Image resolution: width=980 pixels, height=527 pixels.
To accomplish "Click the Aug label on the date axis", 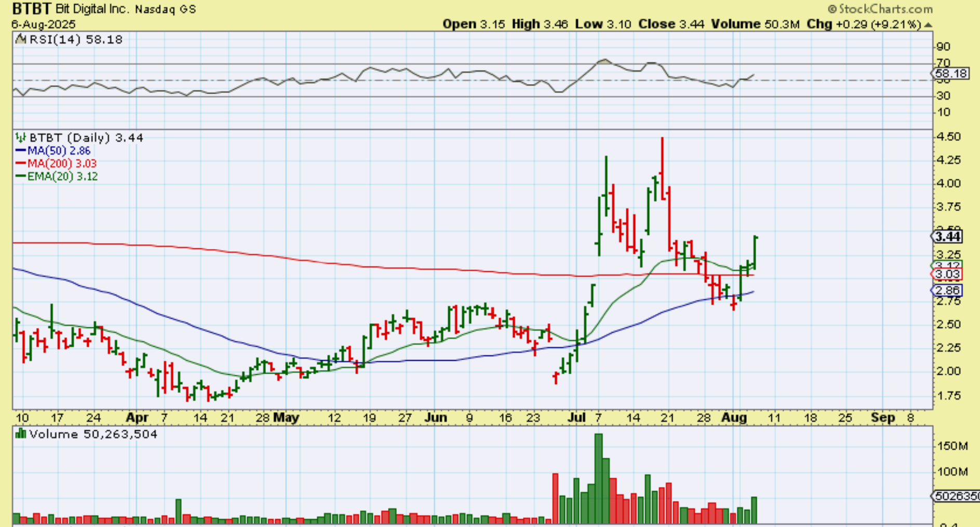I will (734, 418).
